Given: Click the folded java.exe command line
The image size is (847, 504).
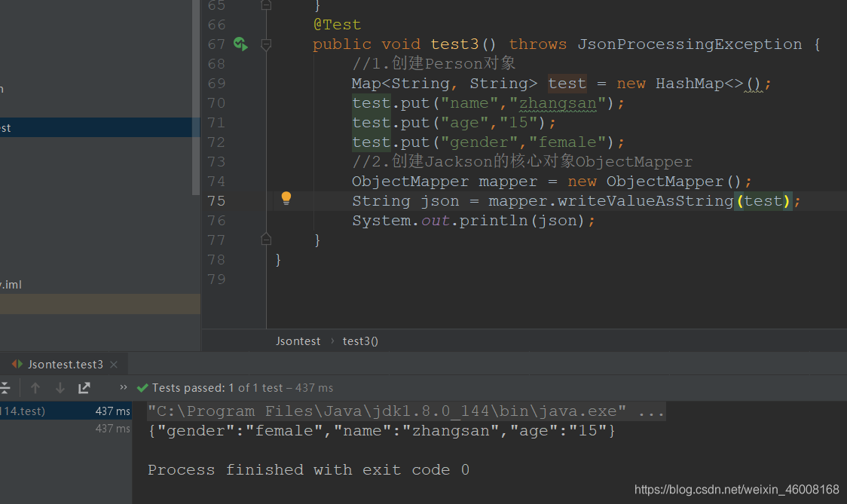Looking at the screenshot, I should click(406, 411).
